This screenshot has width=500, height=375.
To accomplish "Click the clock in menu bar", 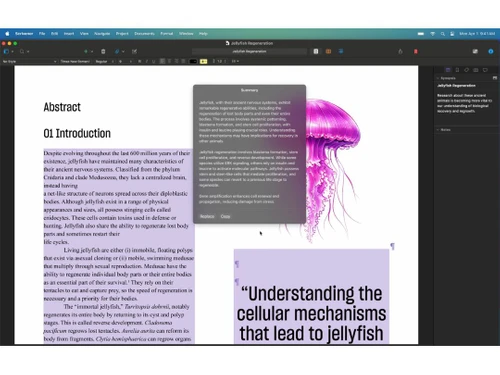I will tap(477, 34).
